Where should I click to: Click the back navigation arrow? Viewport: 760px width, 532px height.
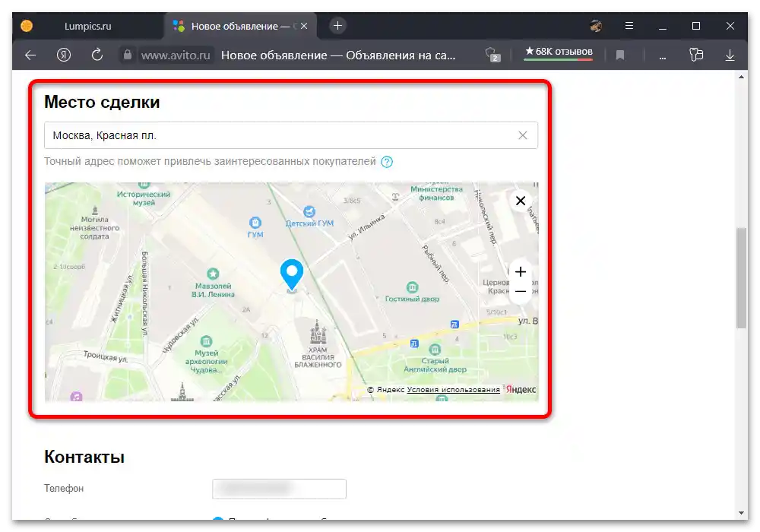coord(30,55)
